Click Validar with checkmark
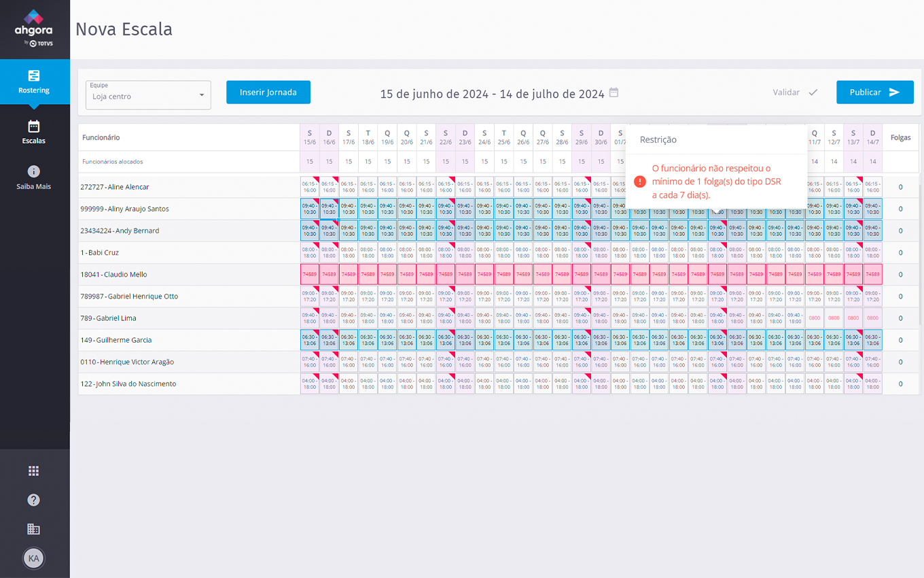Image resolution: width=924 pixels, height=578 pixels. [x=794, y=92]
